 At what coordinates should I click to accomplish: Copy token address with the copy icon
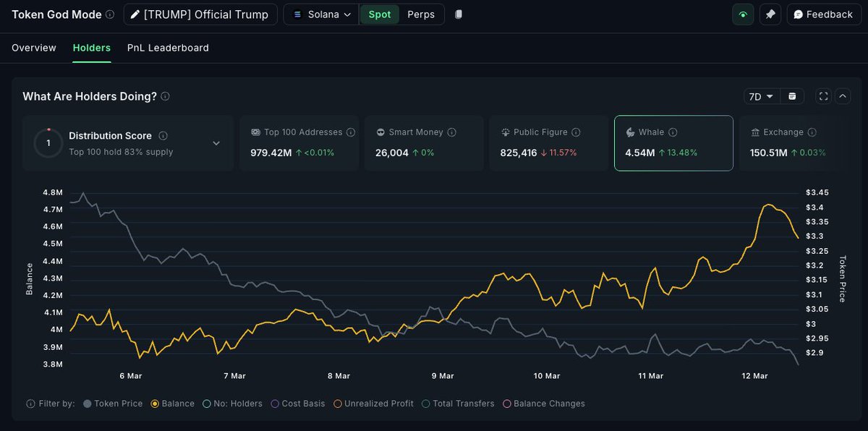459,14
